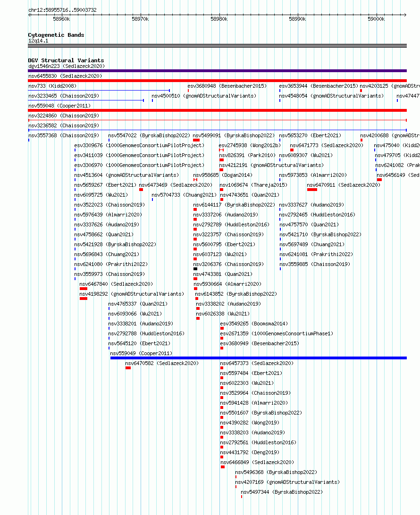Open nsv4548054 (gnomADStructuralVariants) entry

coord(331,96)
